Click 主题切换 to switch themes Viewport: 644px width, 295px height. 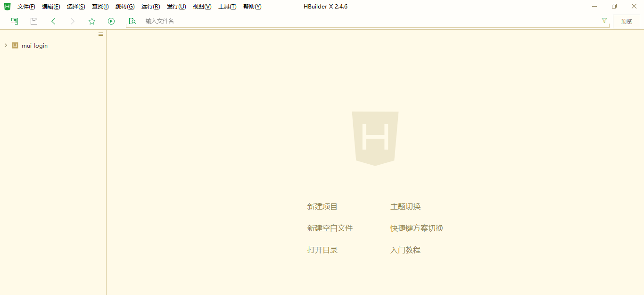click(405, 206)
